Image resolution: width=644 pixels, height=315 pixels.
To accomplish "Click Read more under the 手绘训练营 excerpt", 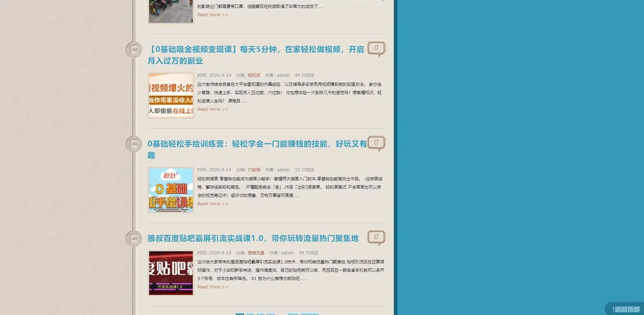I will pyautogui.click(x=212, y=204).
